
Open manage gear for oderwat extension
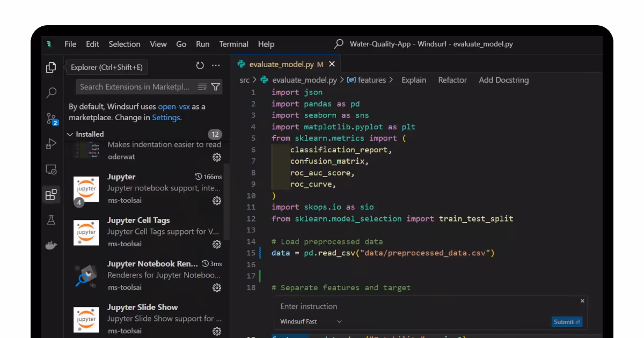pos(217,157)
